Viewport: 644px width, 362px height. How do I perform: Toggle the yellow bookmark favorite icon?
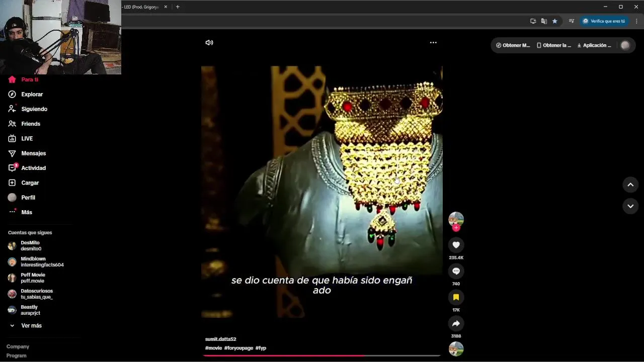456,297
